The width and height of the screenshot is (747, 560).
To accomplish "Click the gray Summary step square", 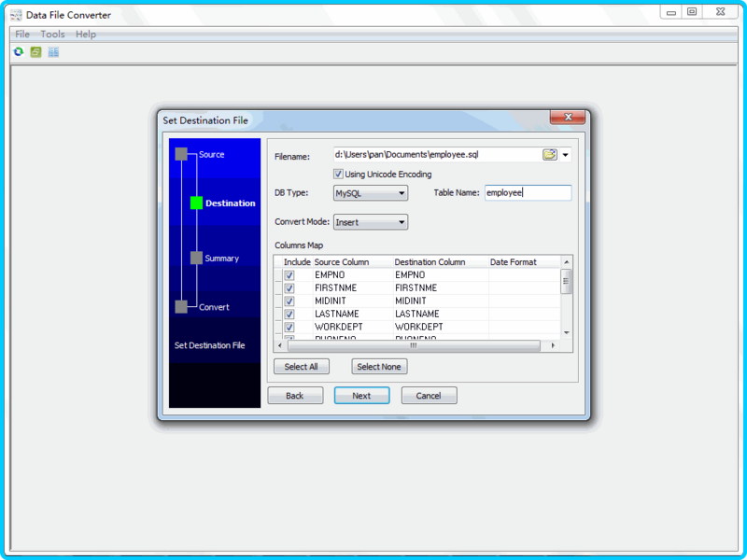I will point(196,258).
